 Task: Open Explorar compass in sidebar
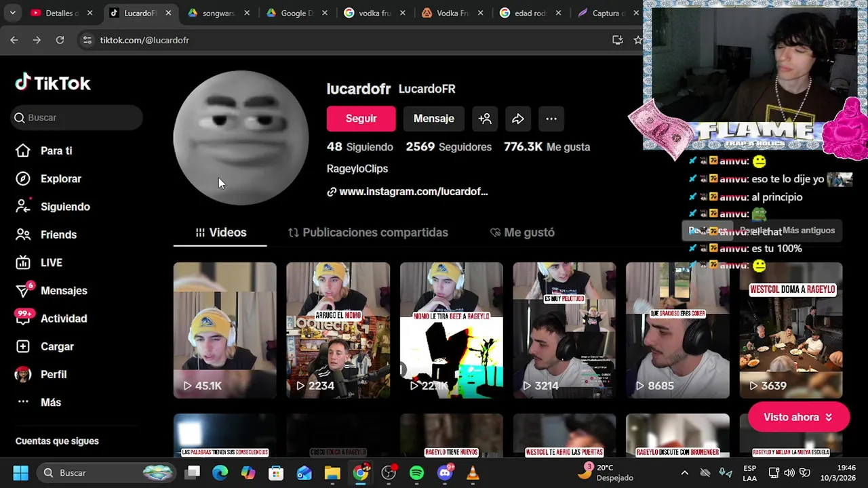(49, 178)
